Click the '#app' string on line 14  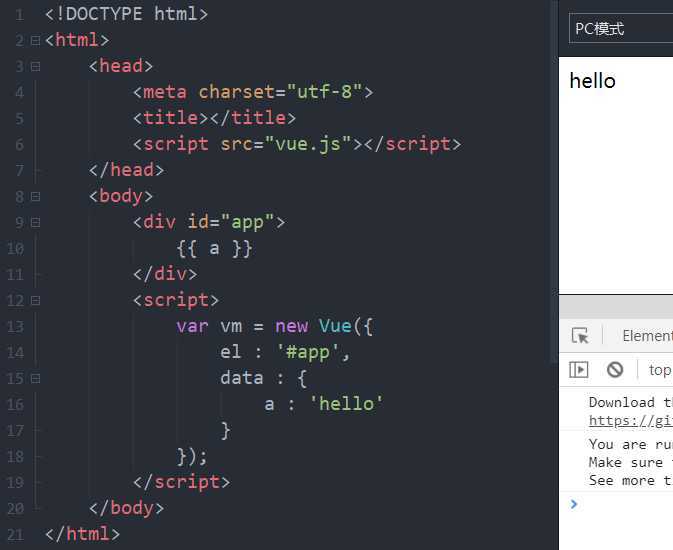point(308,352)
